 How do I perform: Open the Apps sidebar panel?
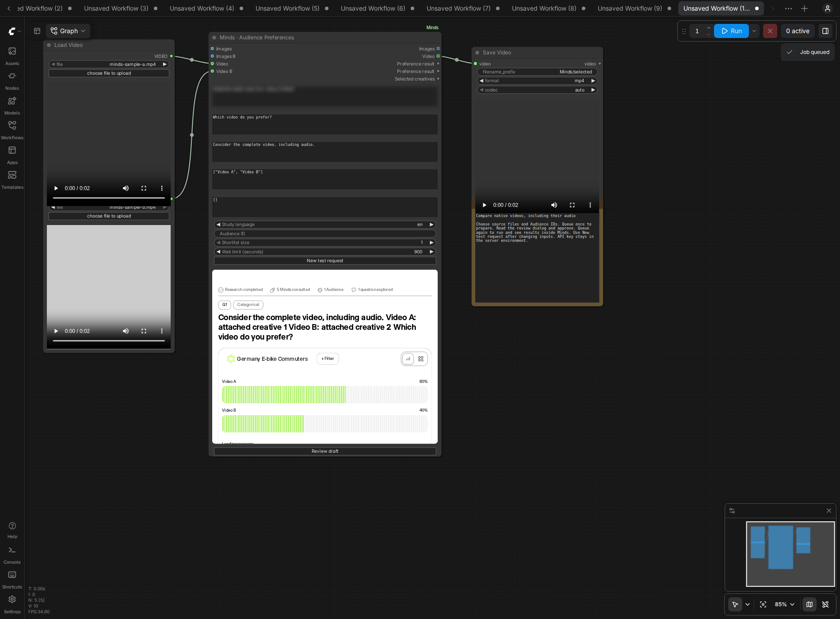coord(12,155)
